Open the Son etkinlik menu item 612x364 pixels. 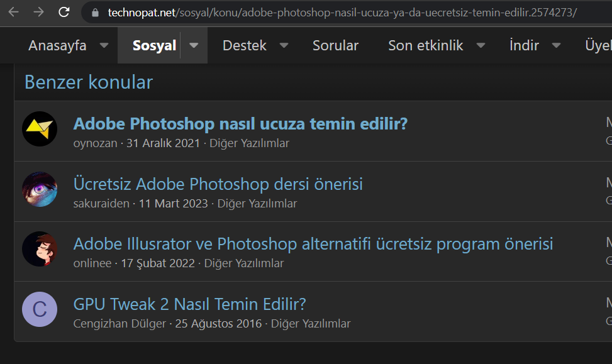coord(426,45)
